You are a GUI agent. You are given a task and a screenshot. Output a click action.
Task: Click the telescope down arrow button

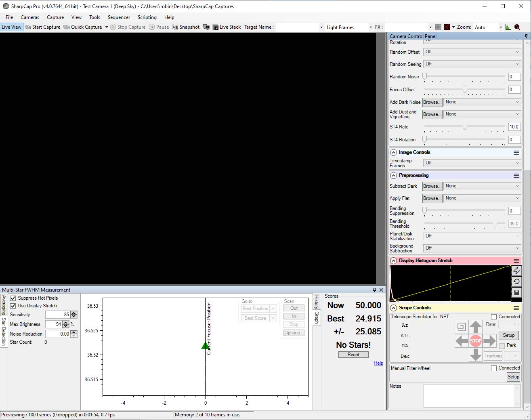pyautogui.click(x=476, y=355)
